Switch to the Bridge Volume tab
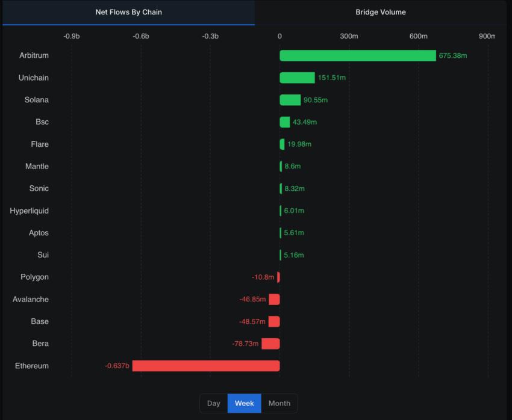 click(x=381, y=11)
